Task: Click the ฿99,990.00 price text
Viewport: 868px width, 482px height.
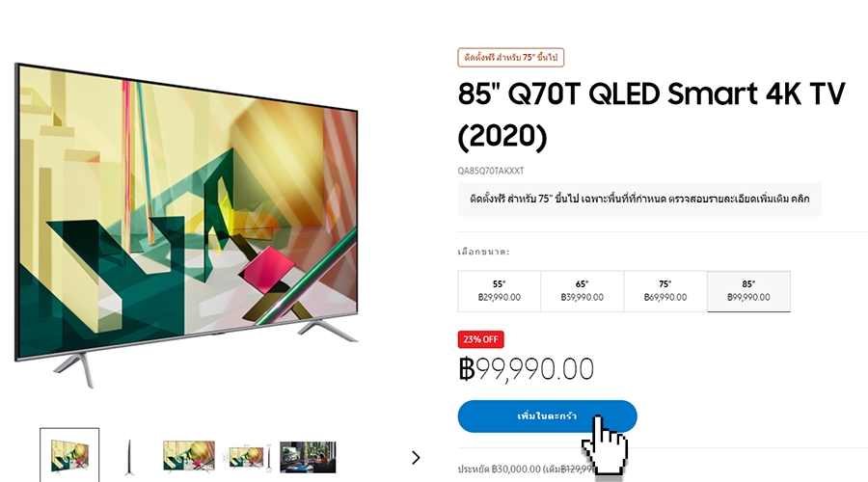Action: [526, 369]
